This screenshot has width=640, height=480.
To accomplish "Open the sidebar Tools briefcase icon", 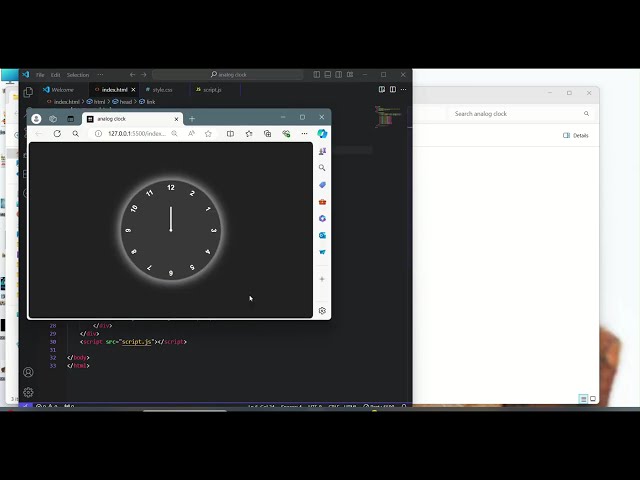I will [x=322, y=202].
